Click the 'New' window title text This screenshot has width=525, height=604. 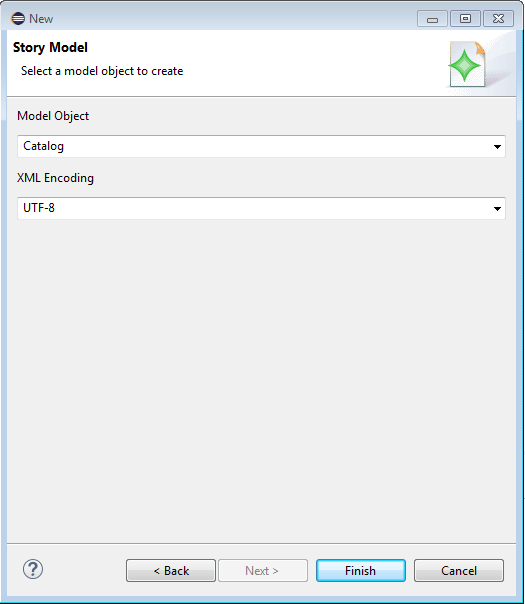[41, 19]
